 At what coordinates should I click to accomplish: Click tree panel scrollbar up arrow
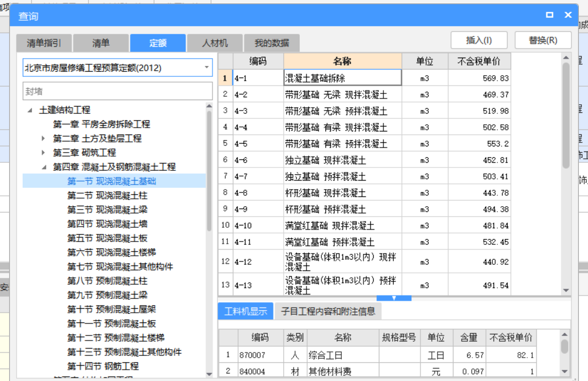click(209, 106)
